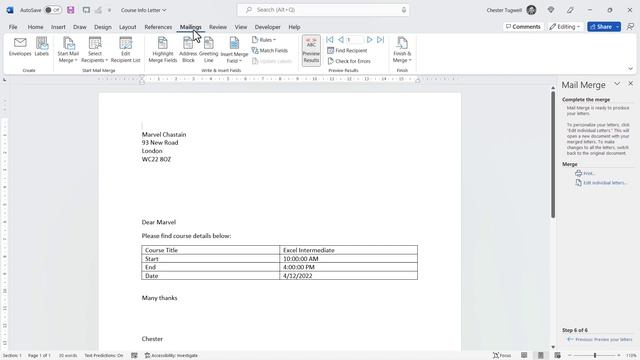The width and height of the screenshot is (640, 360).
Task: Switch to the Draw tab
Action: (x=80, y=27)
